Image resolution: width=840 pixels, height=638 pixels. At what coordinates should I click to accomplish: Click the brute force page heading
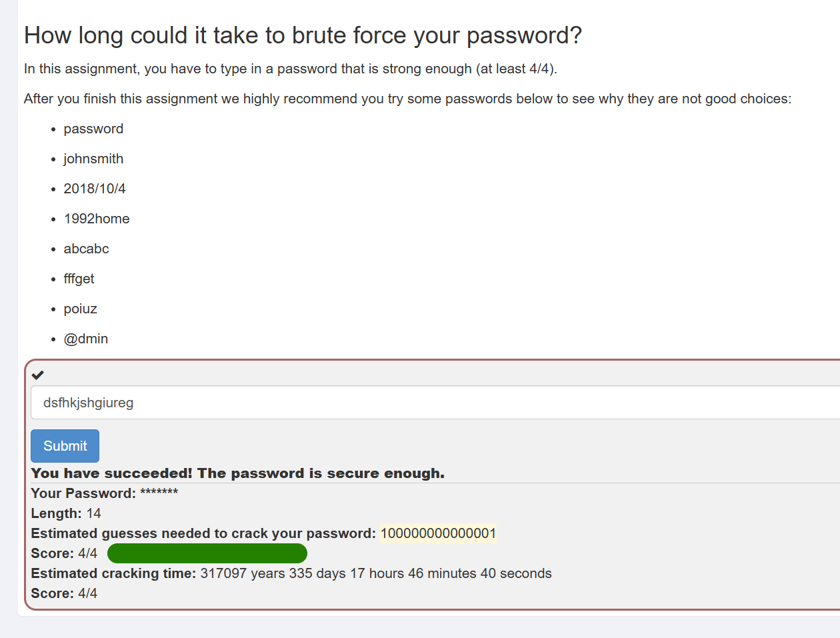point(303,35)
